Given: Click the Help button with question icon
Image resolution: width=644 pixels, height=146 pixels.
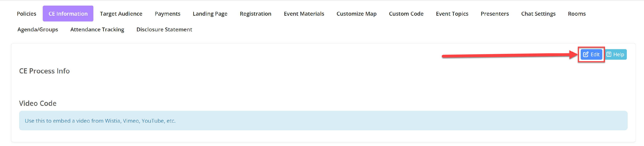Looking at the screenshot, I should click(x=615, y=55).
